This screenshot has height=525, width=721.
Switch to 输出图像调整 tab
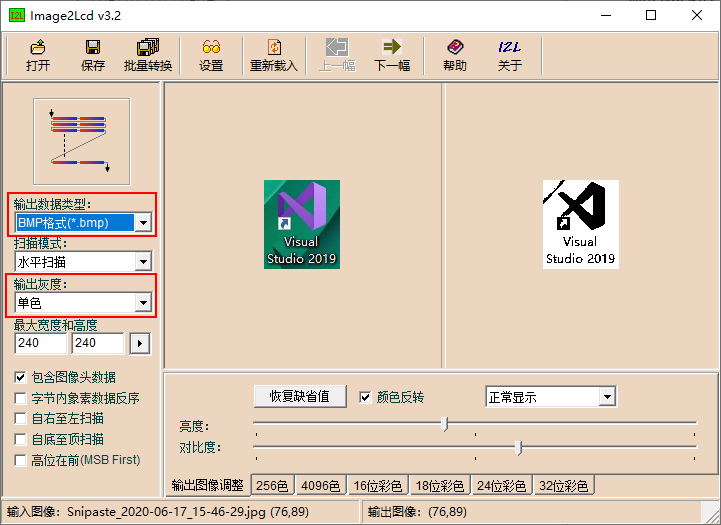[x=207, y=485]
